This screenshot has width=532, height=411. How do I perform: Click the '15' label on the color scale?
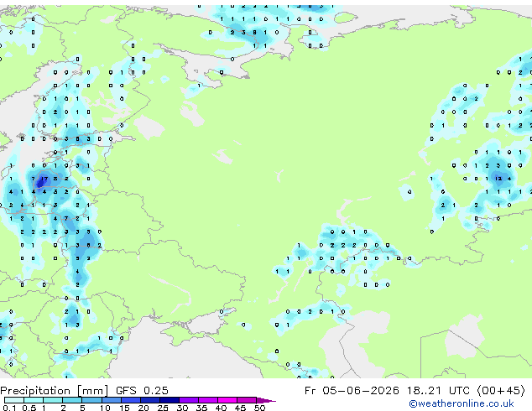(124, 408)
